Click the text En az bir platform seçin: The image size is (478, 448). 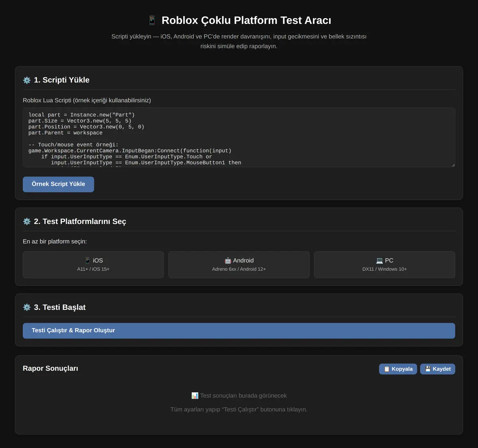(55, 241)
